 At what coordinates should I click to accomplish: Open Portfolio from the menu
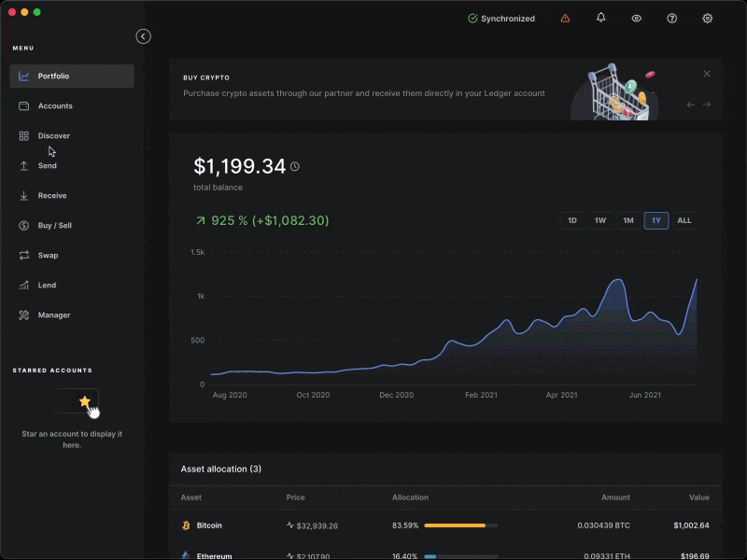[72, 77]
